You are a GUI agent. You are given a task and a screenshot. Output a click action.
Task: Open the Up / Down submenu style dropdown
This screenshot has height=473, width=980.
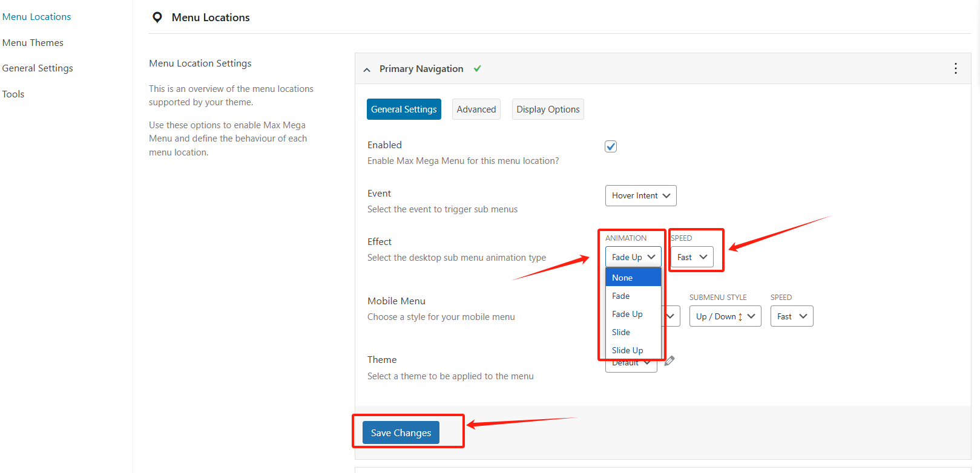point(725,316)
